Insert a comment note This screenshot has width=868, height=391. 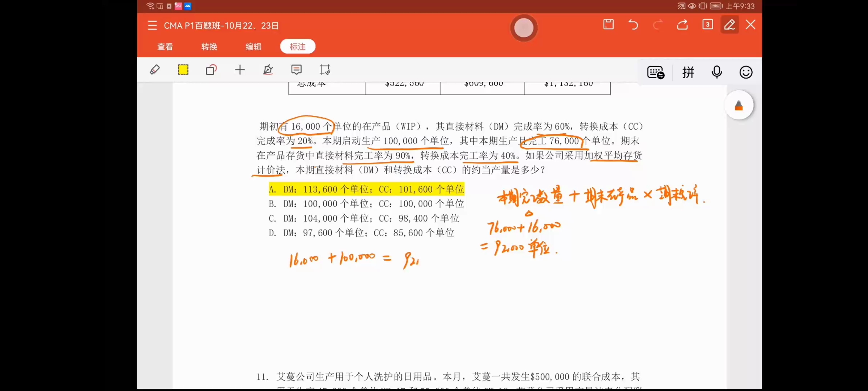coord(296,70)
